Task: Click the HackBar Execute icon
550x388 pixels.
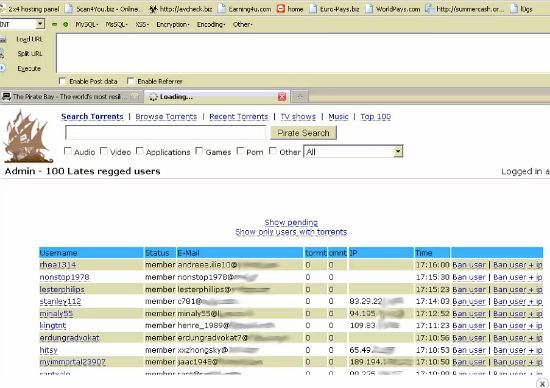Action: point(2,68)
